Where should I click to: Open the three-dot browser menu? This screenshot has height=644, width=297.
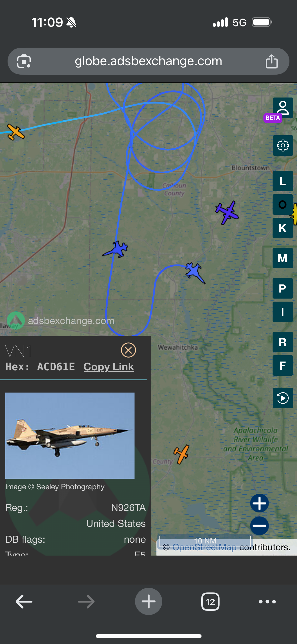click(267, 602)
